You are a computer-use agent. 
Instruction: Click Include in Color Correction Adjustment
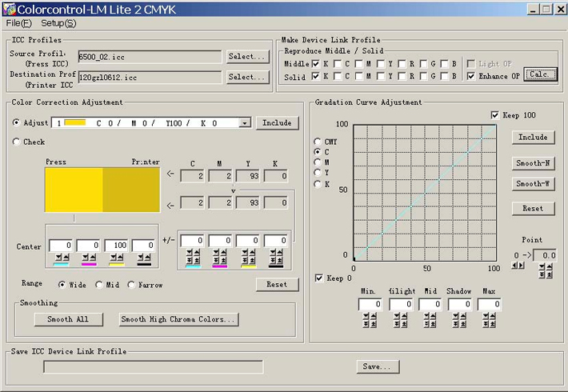pos(278,123)
